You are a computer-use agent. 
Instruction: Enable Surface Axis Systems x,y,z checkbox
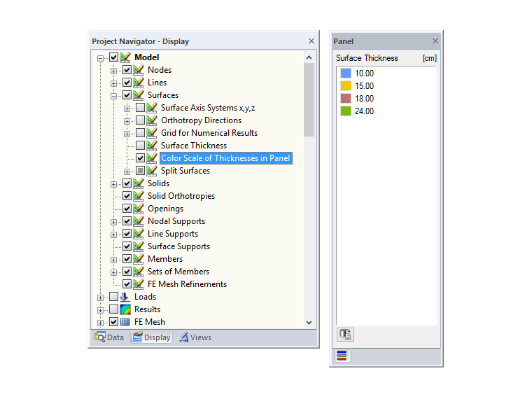(x=140, y=108)
